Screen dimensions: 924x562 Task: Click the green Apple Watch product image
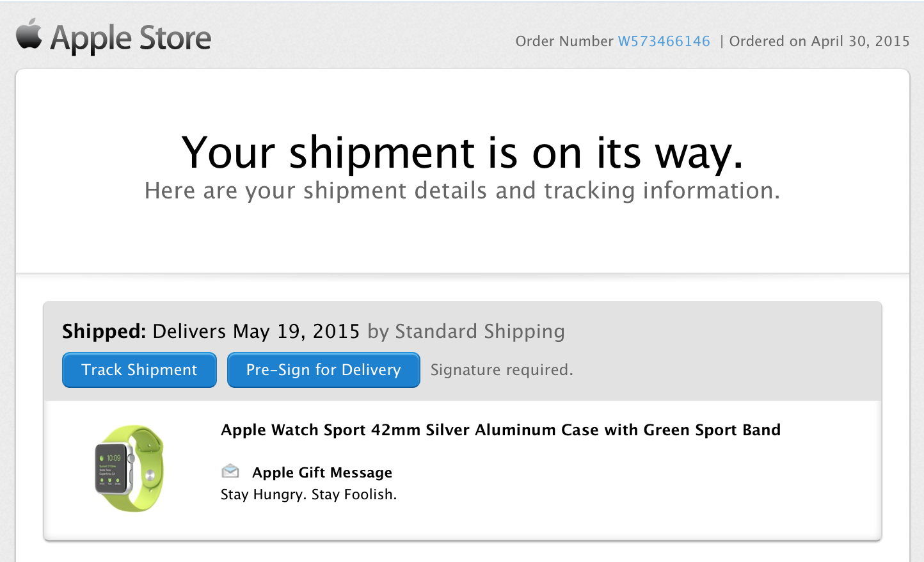pos(130,469)
